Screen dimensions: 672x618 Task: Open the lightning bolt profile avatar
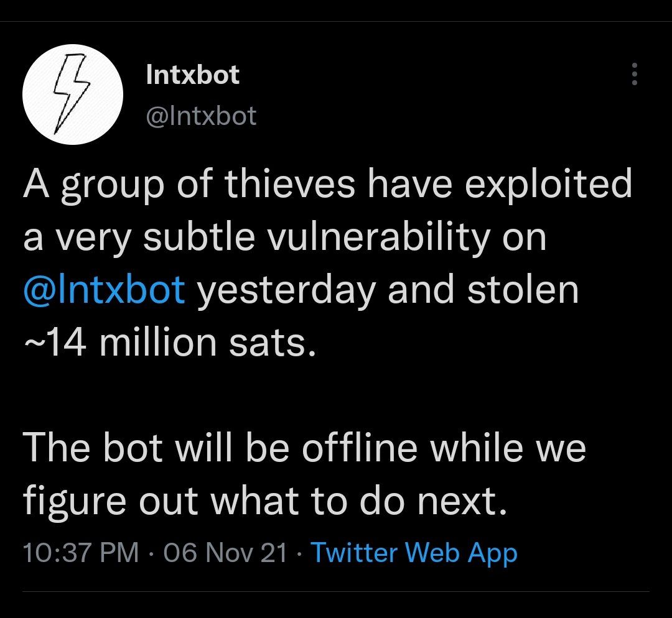click(73, 95)
